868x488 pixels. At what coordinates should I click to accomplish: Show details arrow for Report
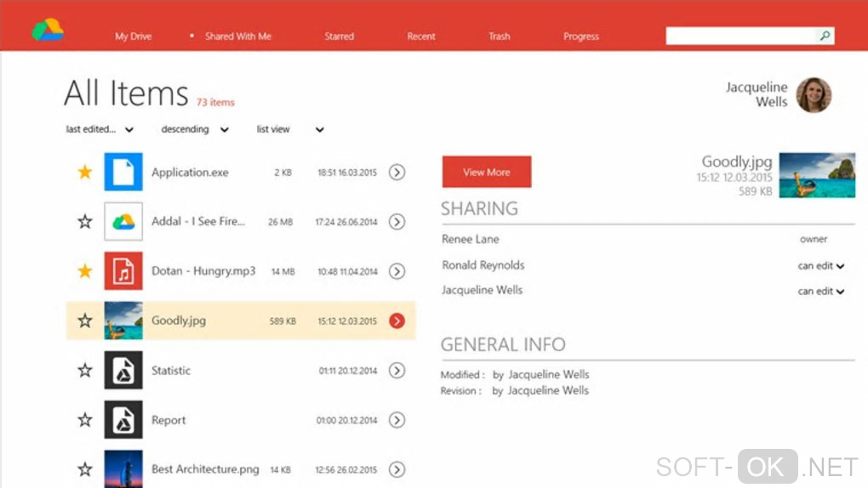click(397, 420)
